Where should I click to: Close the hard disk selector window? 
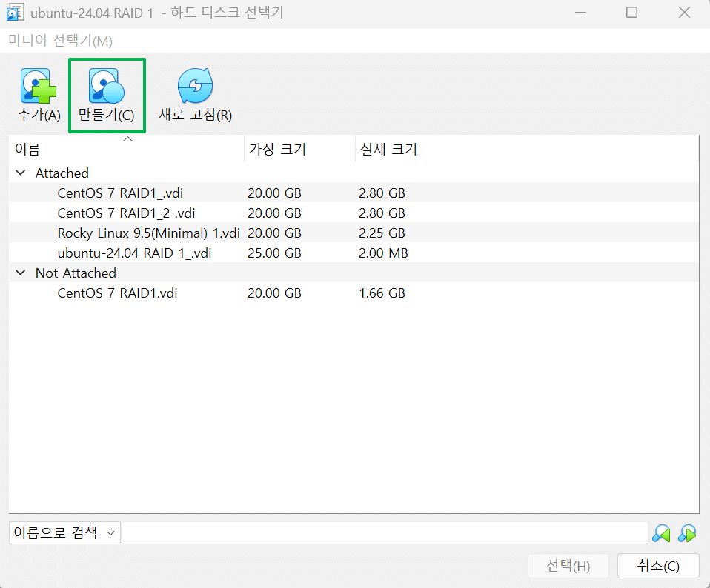[x=684, y=12]
